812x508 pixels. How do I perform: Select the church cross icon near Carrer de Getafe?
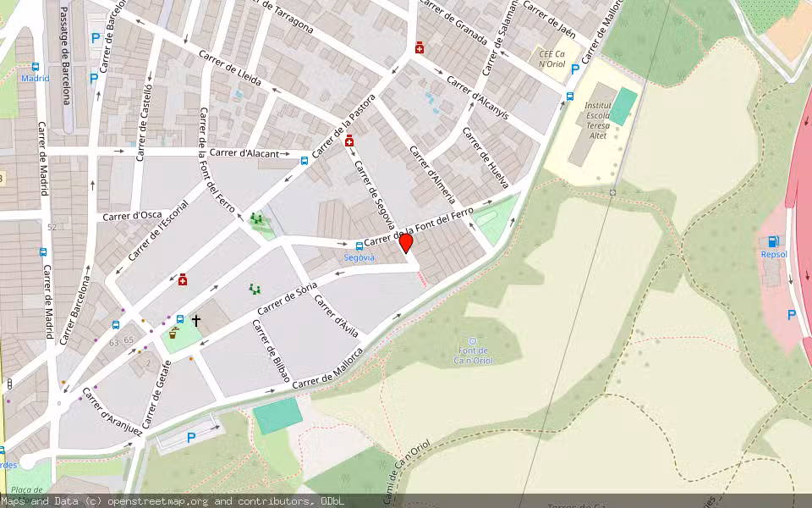point(196,318)
